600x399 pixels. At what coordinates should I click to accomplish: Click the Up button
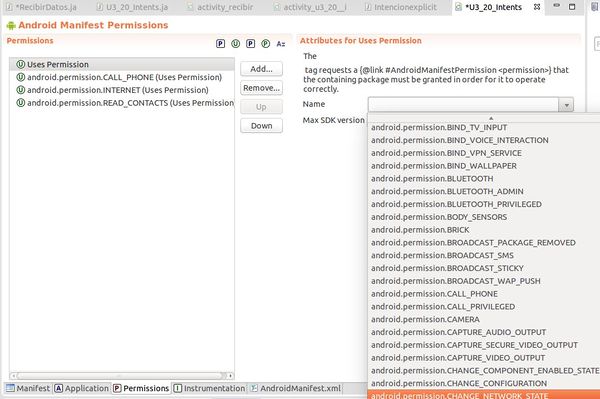point(261,107)
